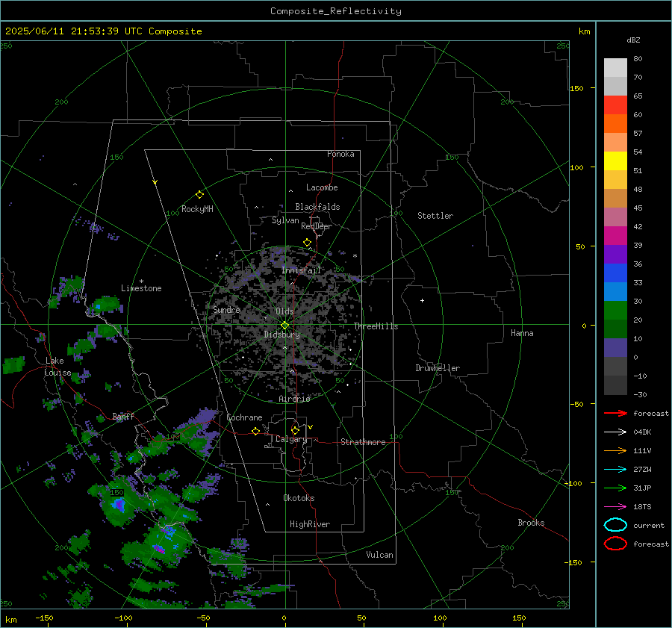Viewport: 672px width, 628px height.
Task: Select the magenta 39-42 dBZ color band
Action: (x=615, y=236)
